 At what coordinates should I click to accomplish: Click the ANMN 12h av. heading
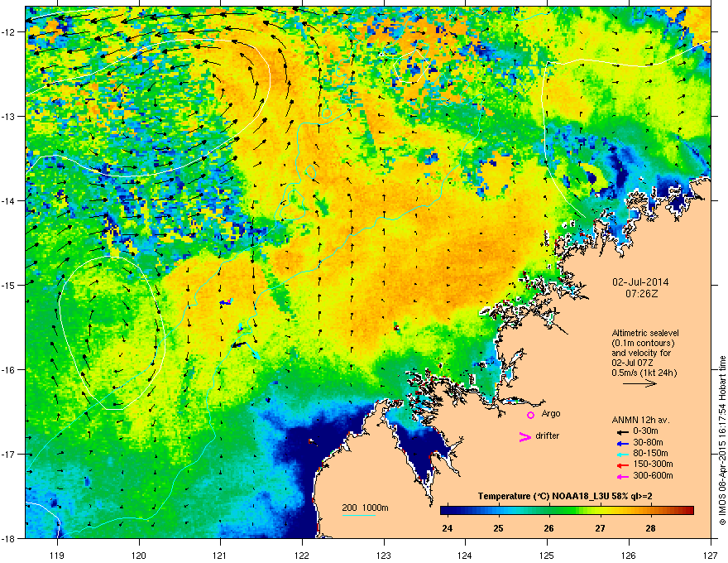click(x=640, y=420)
